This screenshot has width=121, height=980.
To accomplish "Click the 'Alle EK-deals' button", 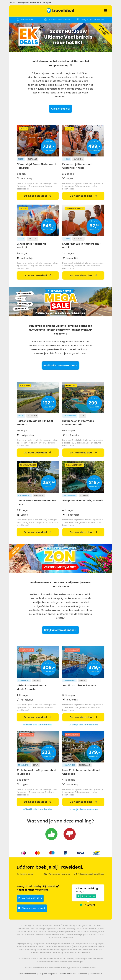I will tap(60, 109).
